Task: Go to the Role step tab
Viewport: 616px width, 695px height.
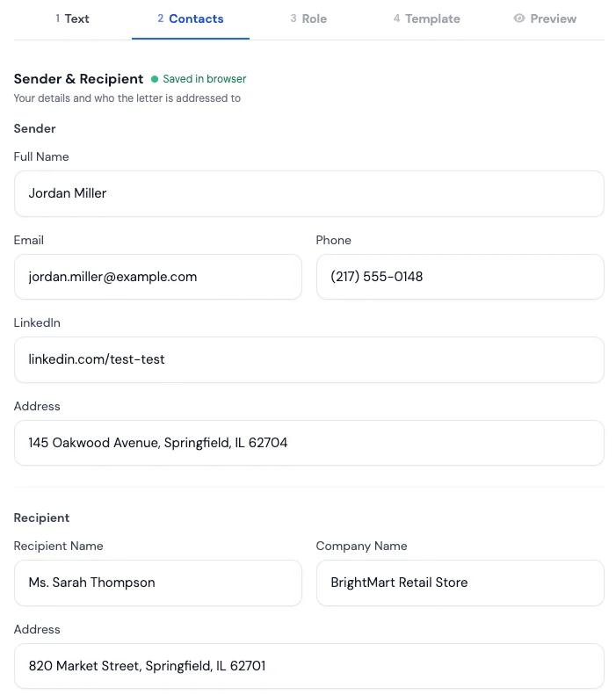Action: pos(308,18)
